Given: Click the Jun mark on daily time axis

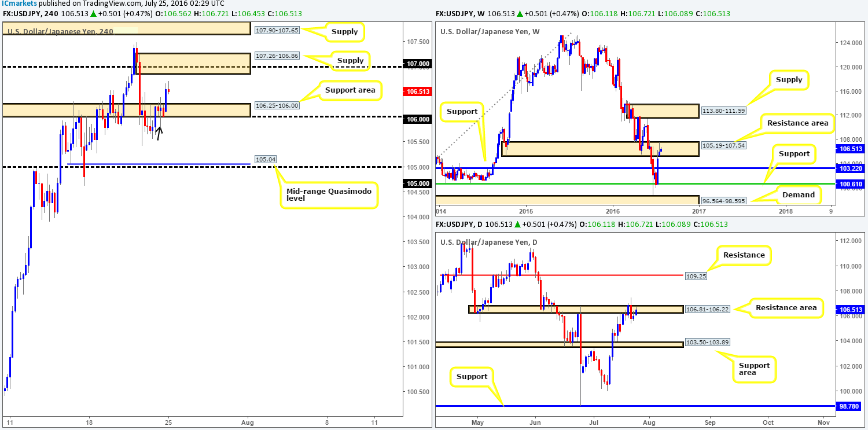Looking at the screenshot, I should (535, 422).
